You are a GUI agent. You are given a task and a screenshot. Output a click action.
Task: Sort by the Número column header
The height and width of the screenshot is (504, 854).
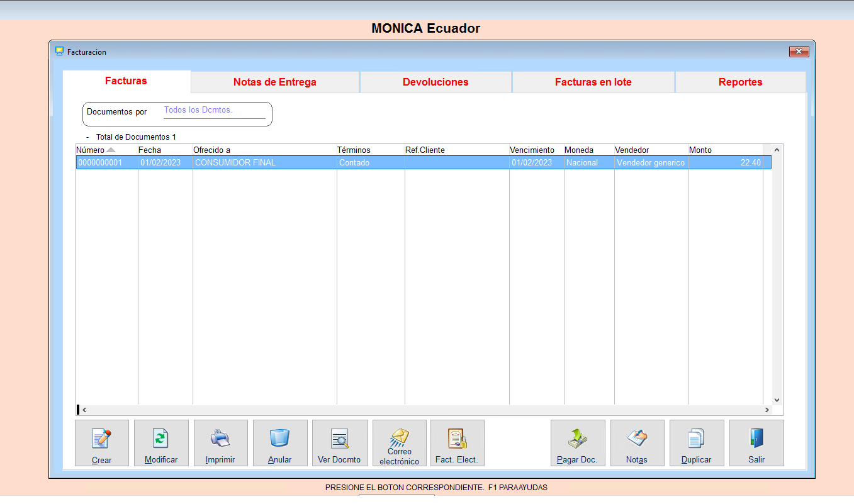pyautogui.click(x=106, y=150)
